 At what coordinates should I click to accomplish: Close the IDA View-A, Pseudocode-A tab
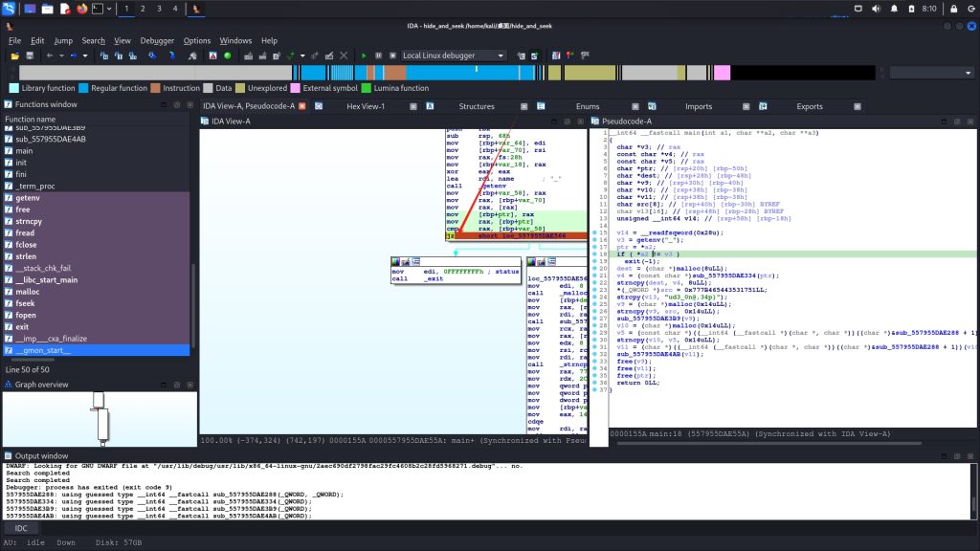[302, 106]
